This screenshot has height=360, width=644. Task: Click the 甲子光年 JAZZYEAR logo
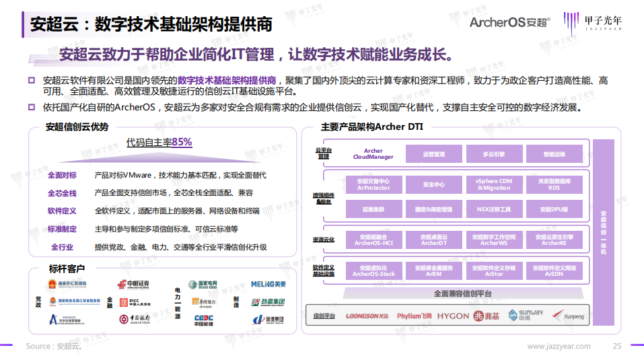coord(593,22)
